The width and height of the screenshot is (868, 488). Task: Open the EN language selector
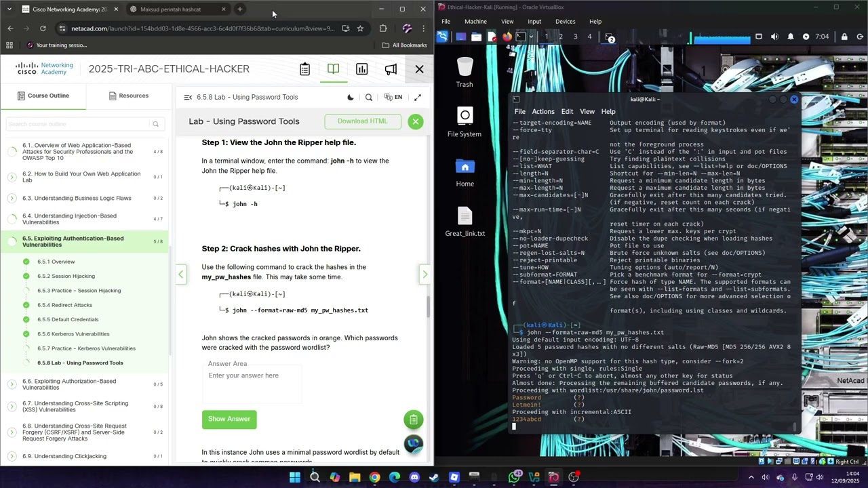(x=393, y=97)
